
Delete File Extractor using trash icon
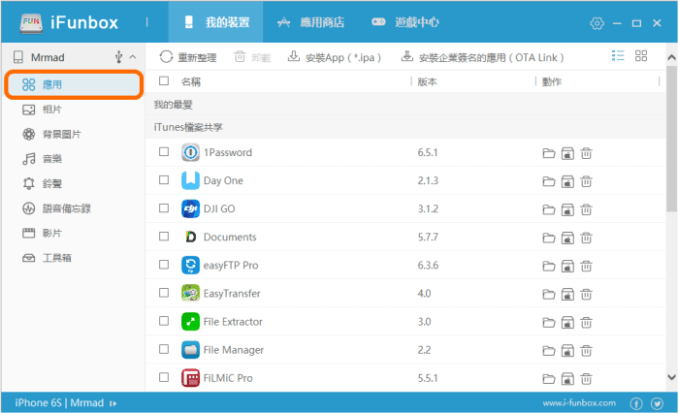tap(586, 323)
